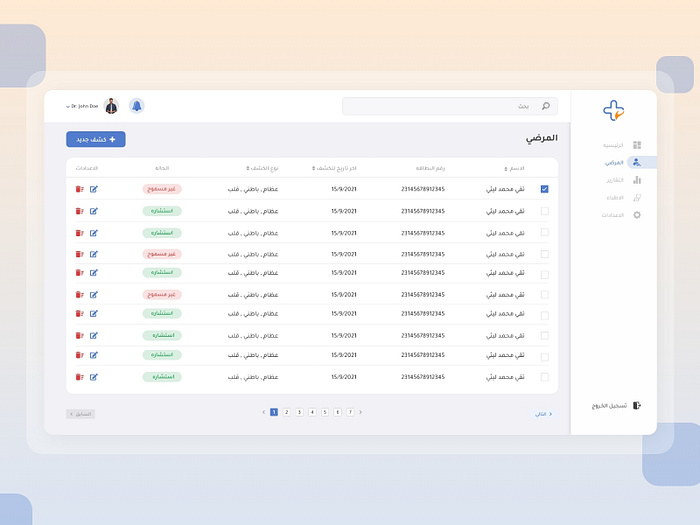Viewport: 700px width, 525px height.
Task: Delete the third patient row
Action: click(x=79, y=233)
